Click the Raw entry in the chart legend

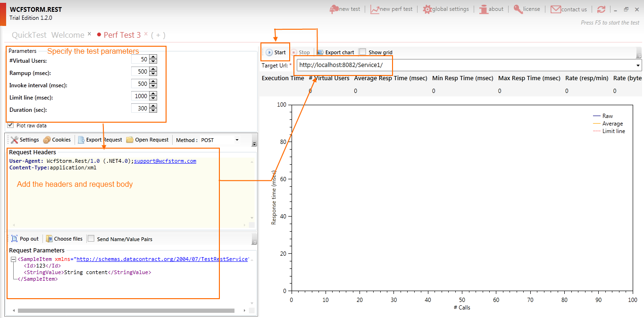tap(603, 116)
